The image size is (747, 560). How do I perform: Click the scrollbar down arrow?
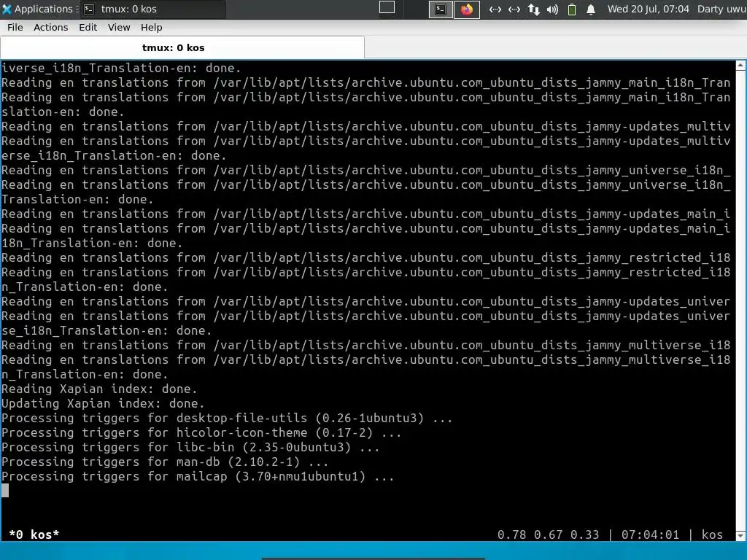coord(741,536)
